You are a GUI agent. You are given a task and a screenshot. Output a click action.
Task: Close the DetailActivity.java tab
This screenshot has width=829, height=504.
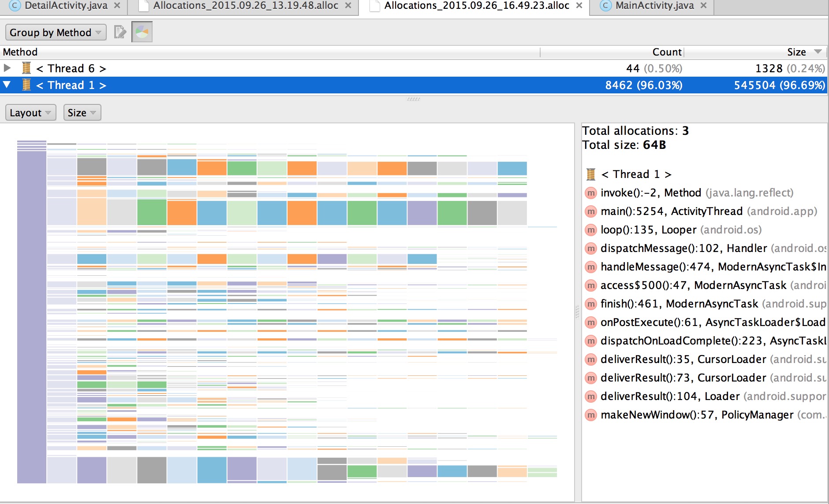coord(117,6)
